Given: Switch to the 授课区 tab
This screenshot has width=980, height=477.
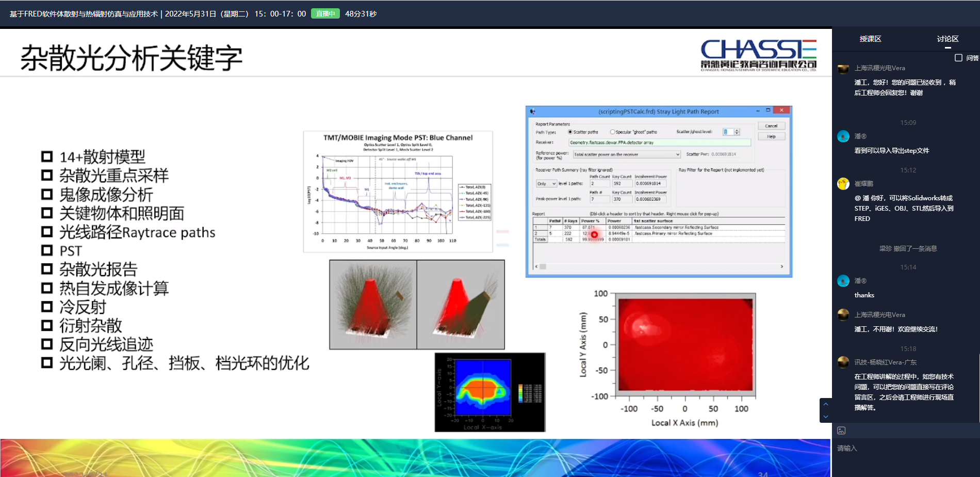Looking at the screenshot, I should pyautogui.click(x=870, y=39).
